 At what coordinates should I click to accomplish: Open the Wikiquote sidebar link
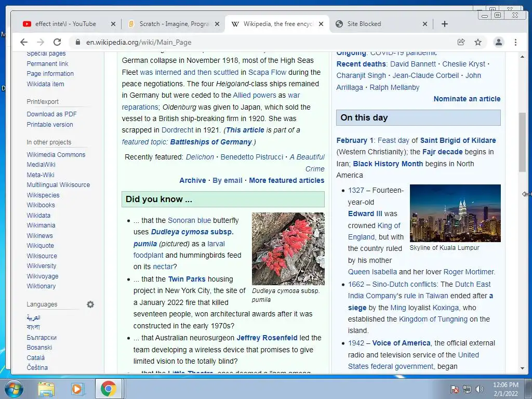click(41, 246)
